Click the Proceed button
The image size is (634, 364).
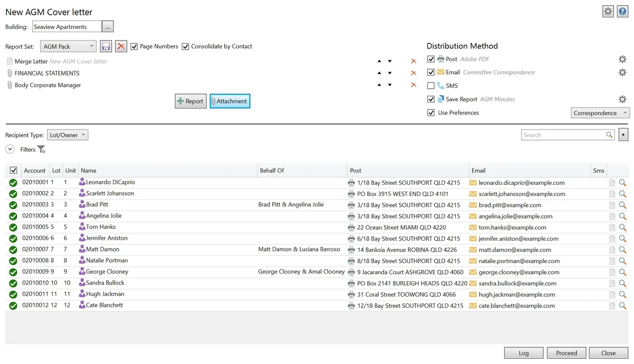566,353
